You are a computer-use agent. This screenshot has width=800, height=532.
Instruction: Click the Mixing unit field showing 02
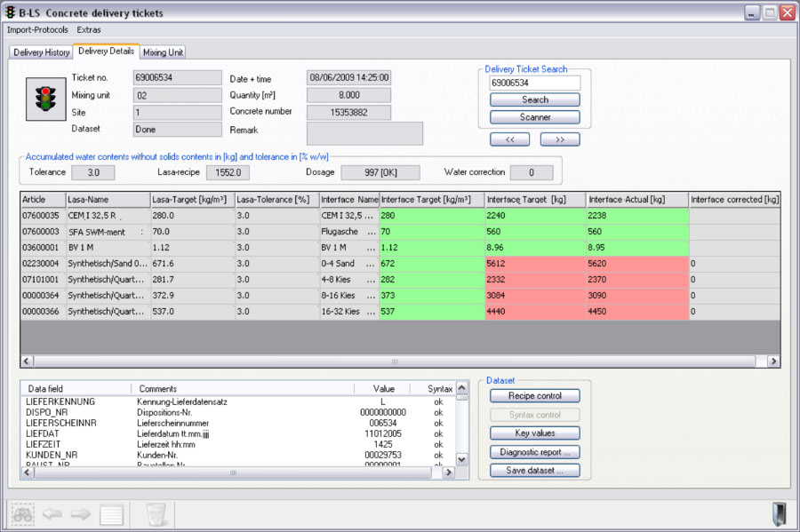[x=178, y=95]
